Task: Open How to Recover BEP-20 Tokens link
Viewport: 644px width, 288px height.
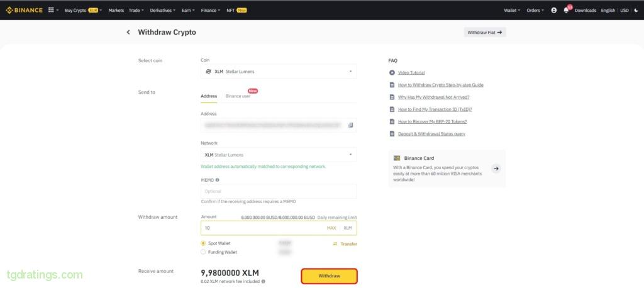Action: click(433, 121)
